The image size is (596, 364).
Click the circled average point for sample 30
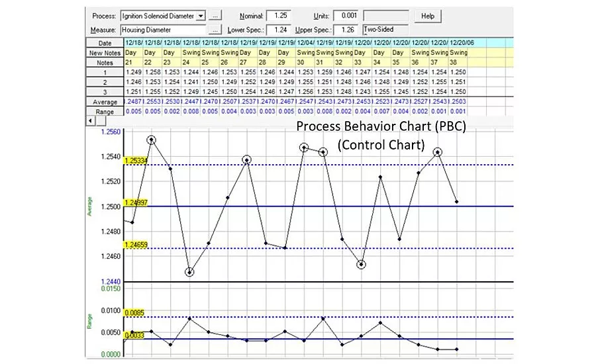(304, 148)
